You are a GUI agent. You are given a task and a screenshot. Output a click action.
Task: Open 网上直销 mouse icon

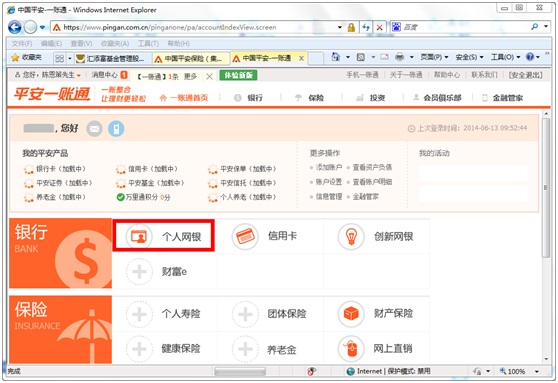click(351, 348)
